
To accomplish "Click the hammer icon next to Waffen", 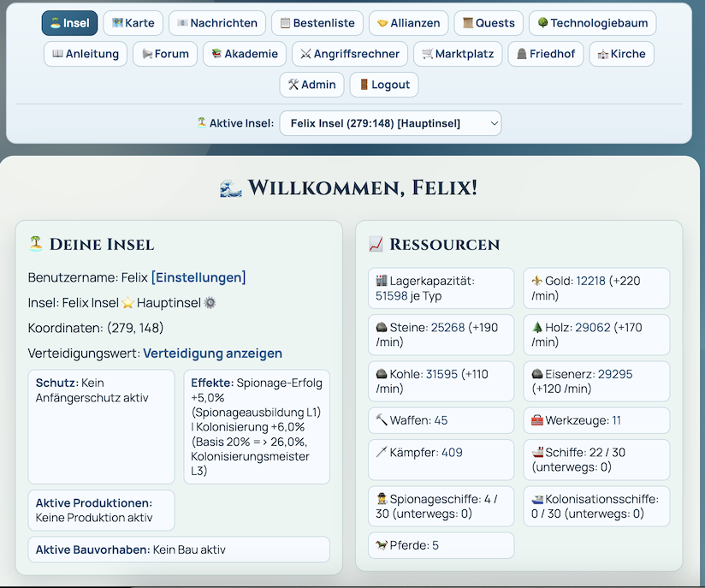I will [x=382, y=420].
